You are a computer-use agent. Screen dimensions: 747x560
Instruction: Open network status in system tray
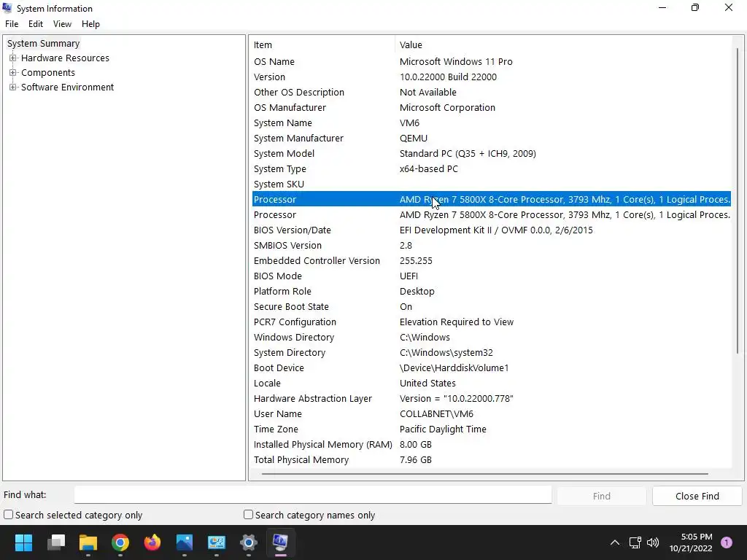[635, 542]
